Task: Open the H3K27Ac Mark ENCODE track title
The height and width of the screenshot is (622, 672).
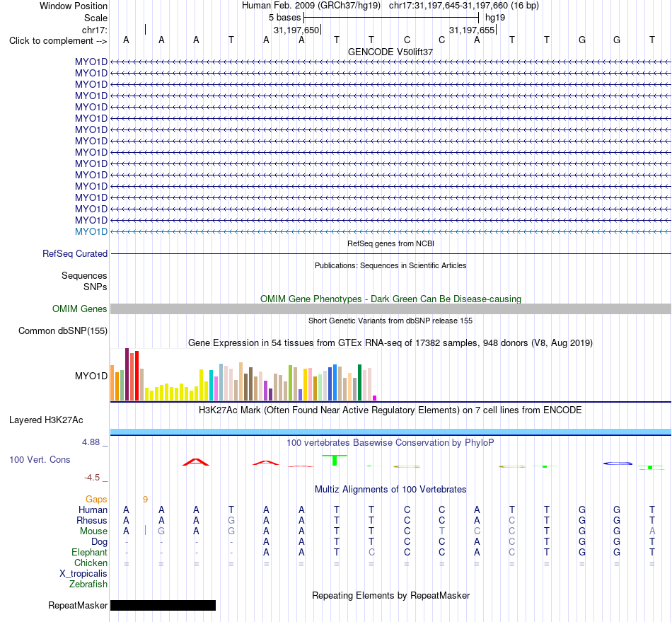Action: (390, 410)
